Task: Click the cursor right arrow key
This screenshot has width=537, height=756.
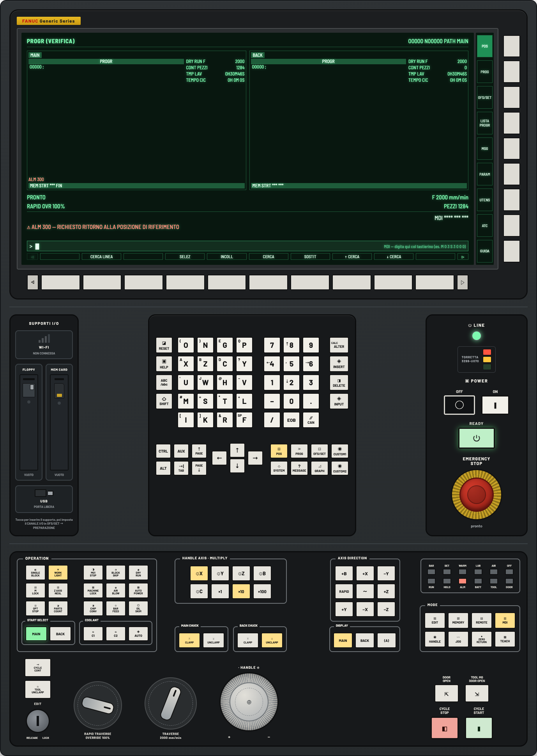Action: tap(255, 458)
